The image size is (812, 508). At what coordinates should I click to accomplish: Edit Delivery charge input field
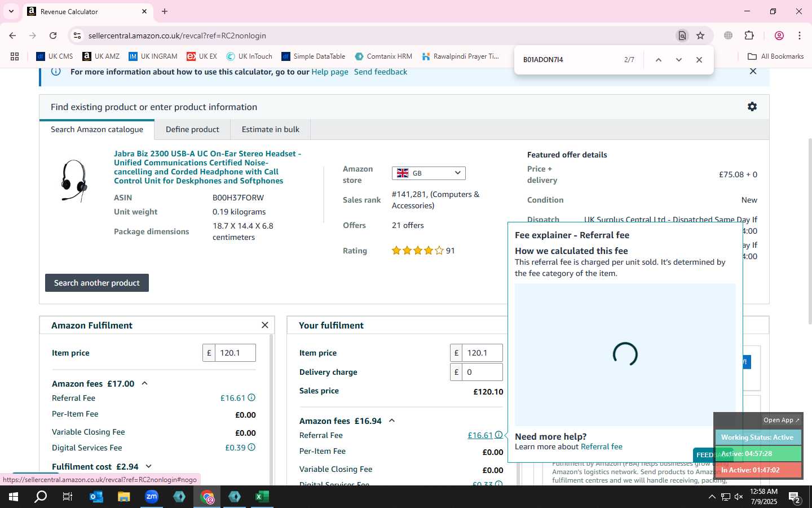pyautogui.click(x=482, y=372)
